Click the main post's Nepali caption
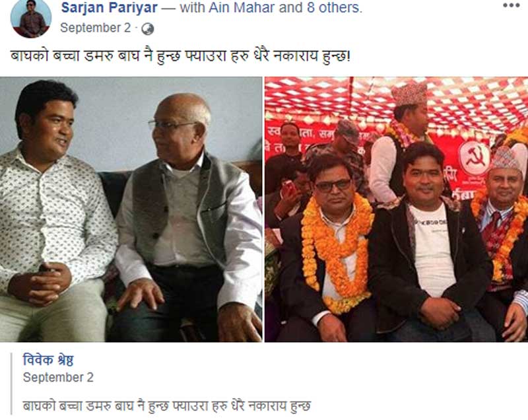This screenshot has height=420, width=528. (180, 56)
